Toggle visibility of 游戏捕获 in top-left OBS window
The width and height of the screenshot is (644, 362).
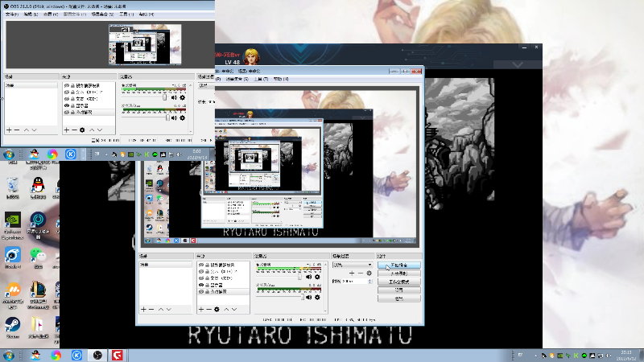(67, 112)
